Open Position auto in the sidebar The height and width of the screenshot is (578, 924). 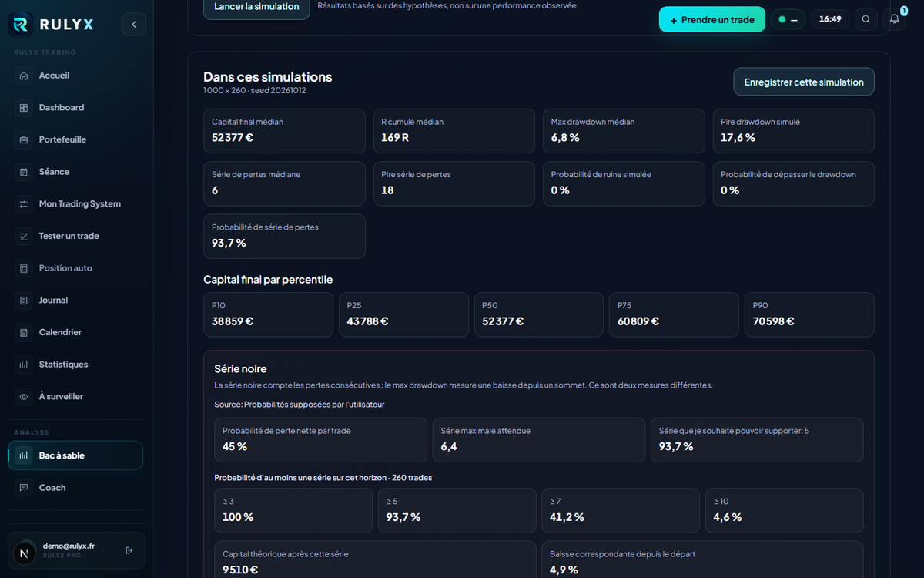[x=75, y=268]
